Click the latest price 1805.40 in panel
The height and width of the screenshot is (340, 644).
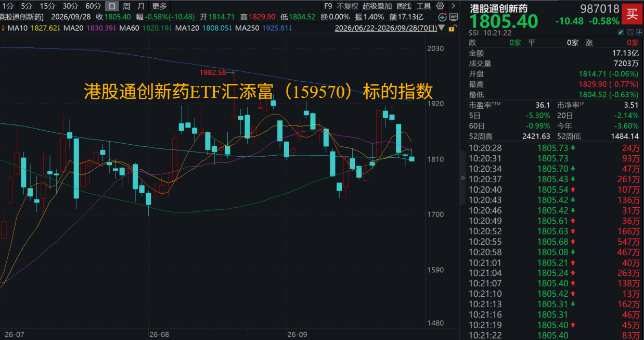pyautogui.click(x=504, y=22)
